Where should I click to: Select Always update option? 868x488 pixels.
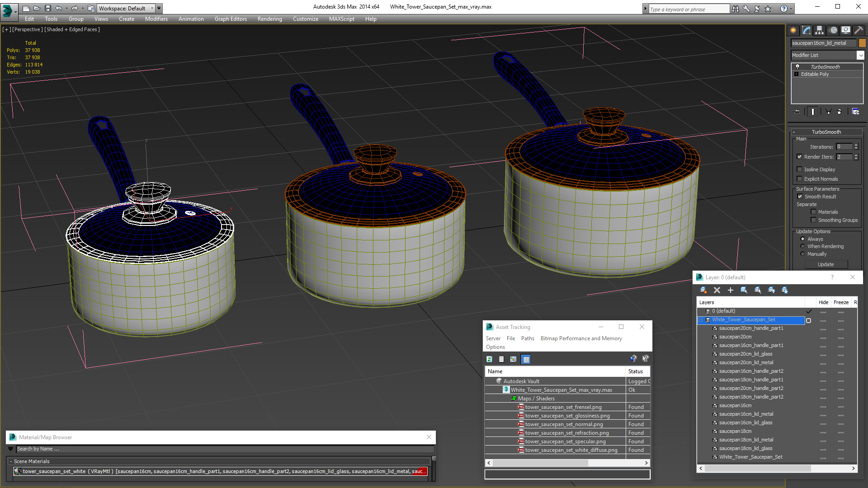[x=802, y=239]
